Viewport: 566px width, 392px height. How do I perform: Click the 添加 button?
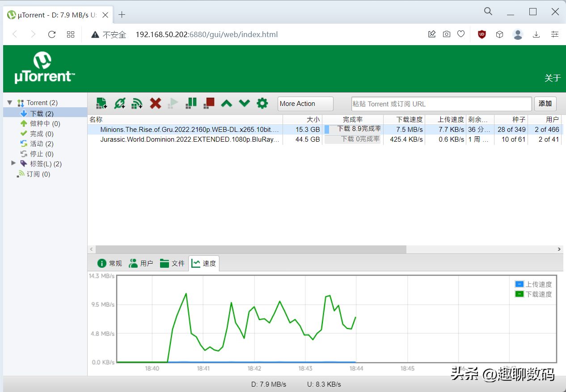(545, 104)
